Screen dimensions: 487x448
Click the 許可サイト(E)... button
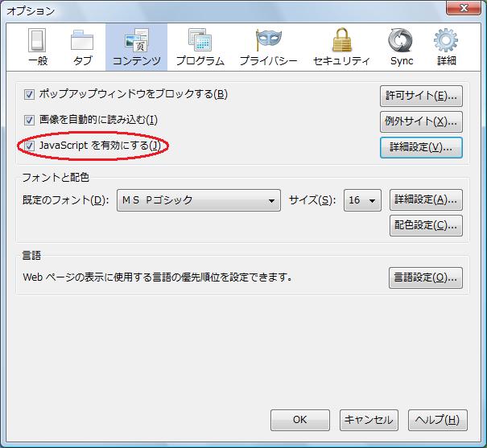[421, 97]
